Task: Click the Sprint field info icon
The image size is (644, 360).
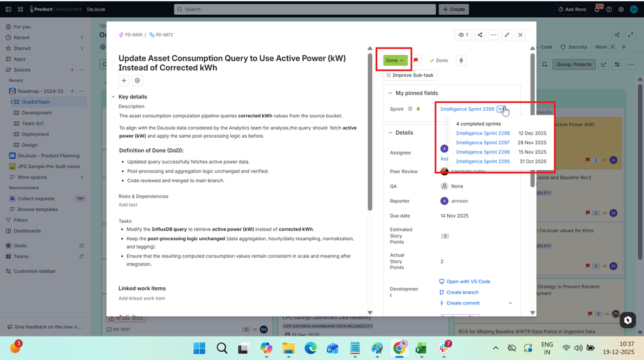Action: click(410, 109)
